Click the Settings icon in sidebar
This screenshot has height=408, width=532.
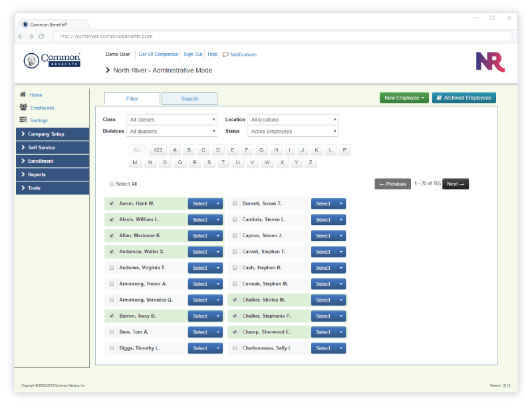coord(24,120)
